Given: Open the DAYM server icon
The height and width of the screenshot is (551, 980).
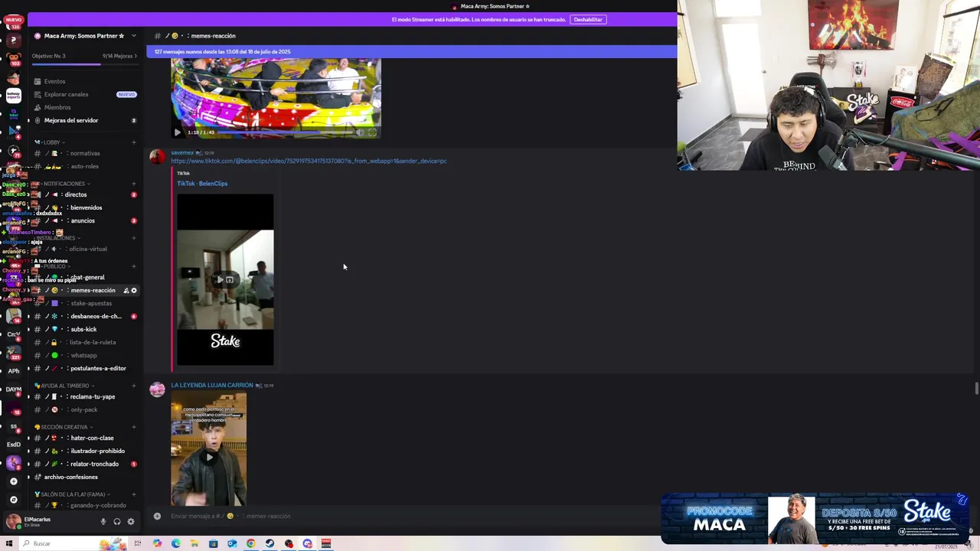Looking at the screenshot, I should (13, 390).
